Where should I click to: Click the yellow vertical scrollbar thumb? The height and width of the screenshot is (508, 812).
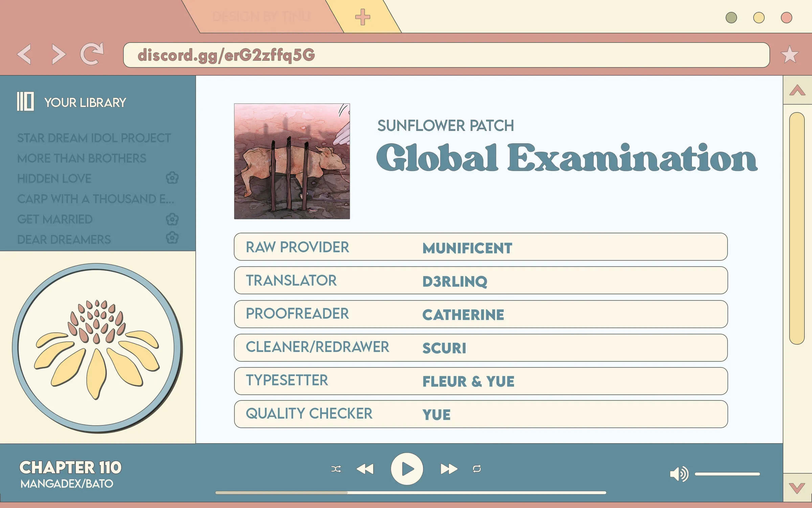[797, 228]
